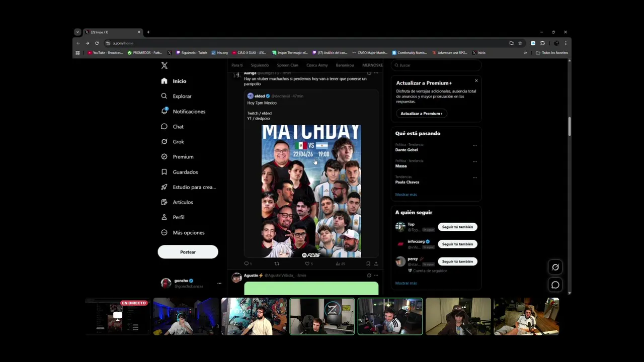
Task: Click Actualizar a Premium+ button
Action: pos(421,114)
